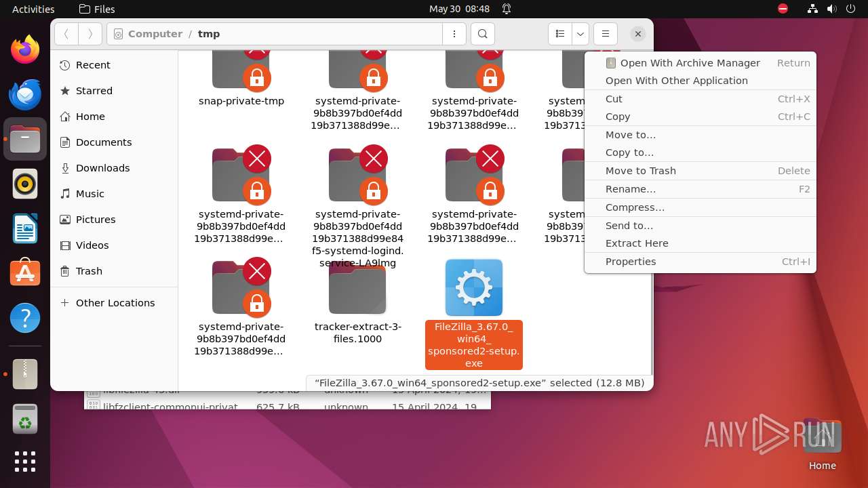Open the Files app menu in top bar

coord(97,9)
